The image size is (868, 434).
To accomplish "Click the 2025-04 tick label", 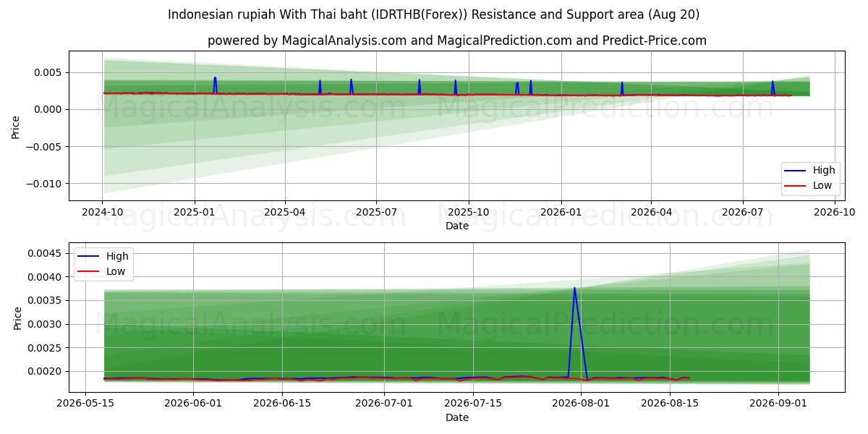I will [285, 213].
